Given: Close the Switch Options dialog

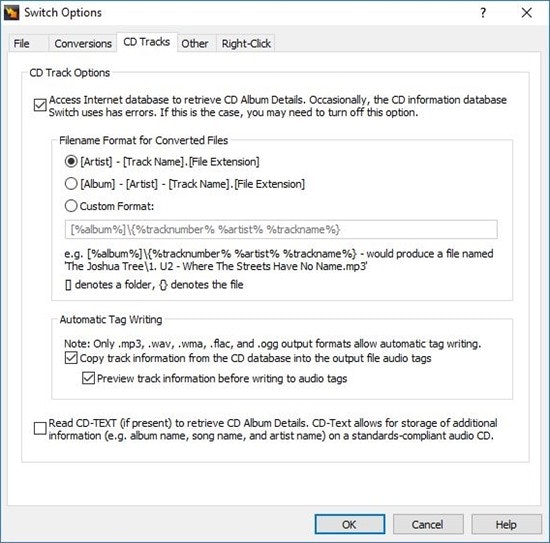Looking at the screenshot, I should point(526,13).
